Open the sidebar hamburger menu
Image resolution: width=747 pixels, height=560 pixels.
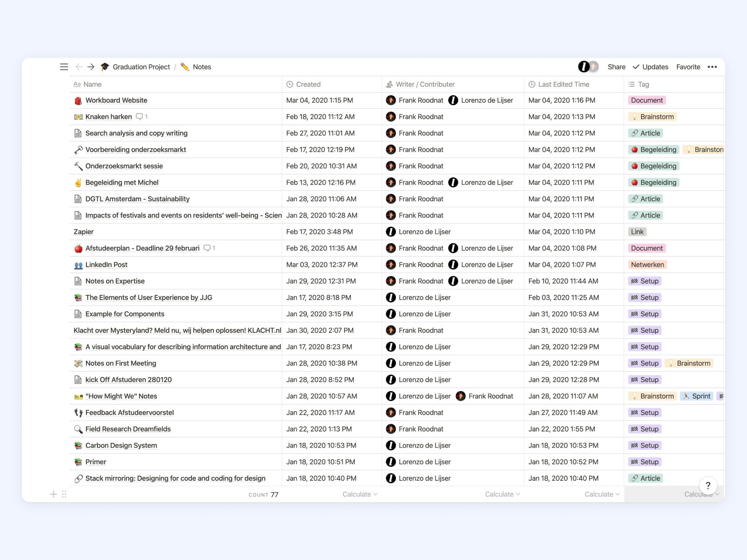[x=64, y=67]
